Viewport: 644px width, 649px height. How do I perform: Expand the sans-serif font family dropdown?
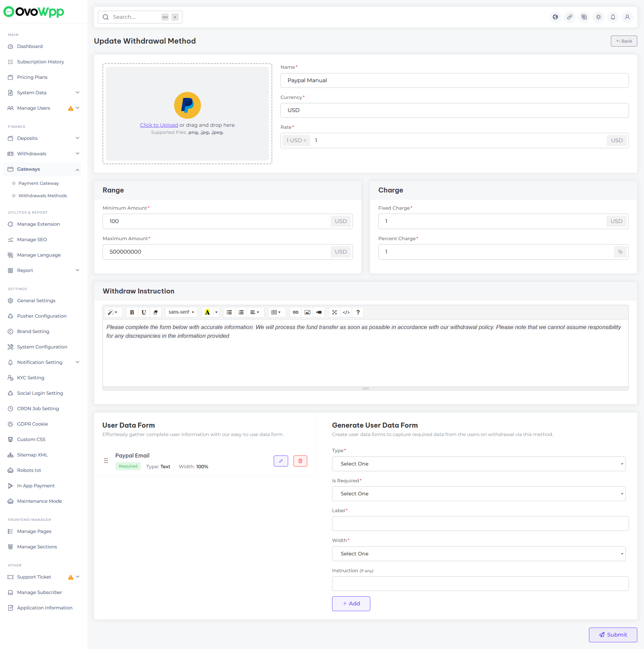point(181,312)
